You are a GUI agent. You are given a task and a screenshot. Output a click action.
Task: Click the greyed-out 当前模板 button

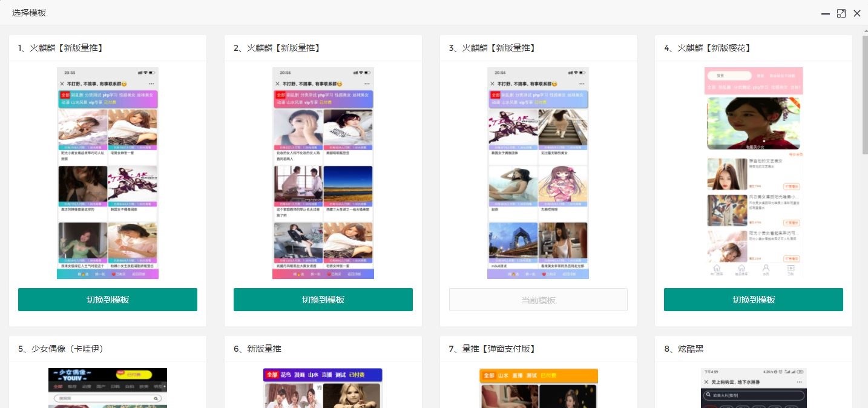538,300
